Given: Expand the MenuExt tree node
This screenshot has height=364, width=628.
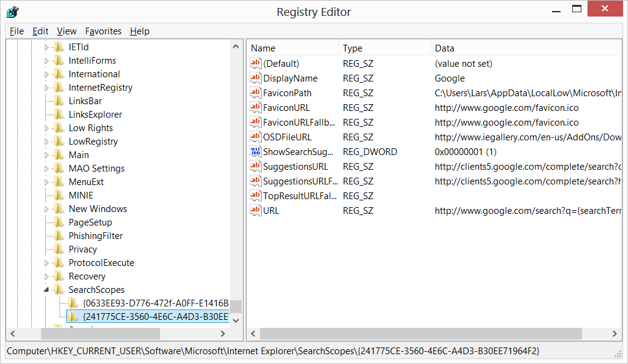Looking at the screenshot, I should [47, 182].
